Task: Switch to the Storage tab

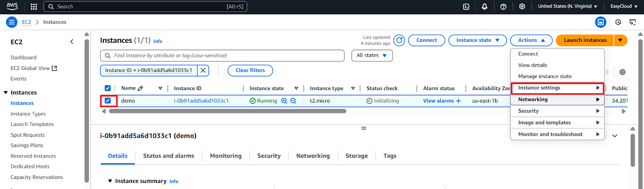Action: pyautogui.click(x=357, y=156)
